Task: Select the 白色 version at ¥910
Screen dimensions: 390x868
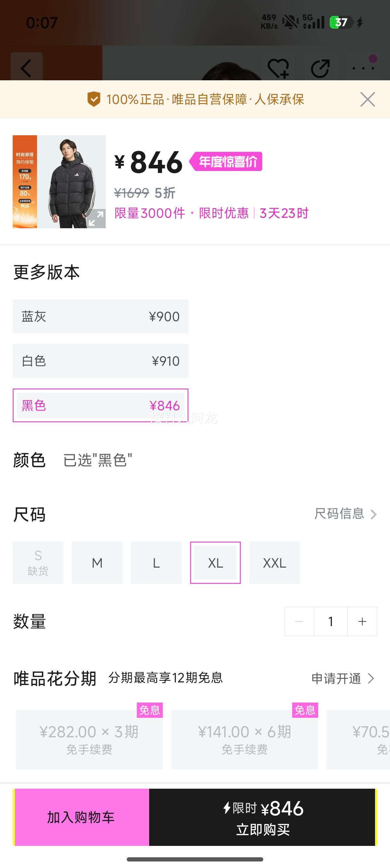Action: [100, 361]
